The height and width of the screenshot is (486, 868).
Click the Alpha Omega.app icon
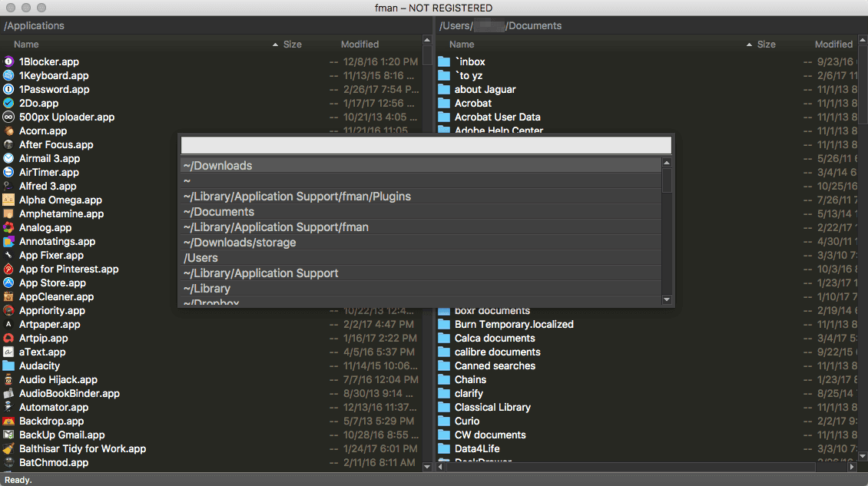click(8, 200)
